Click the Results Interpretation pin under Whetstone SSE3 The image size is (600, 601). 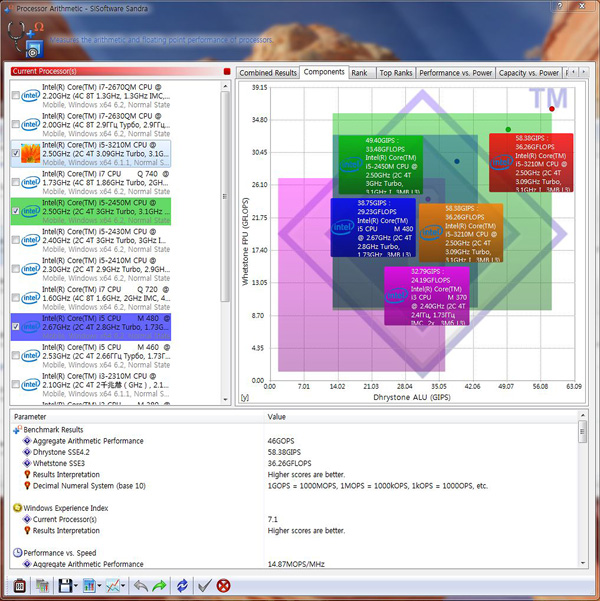coord(27,475)
